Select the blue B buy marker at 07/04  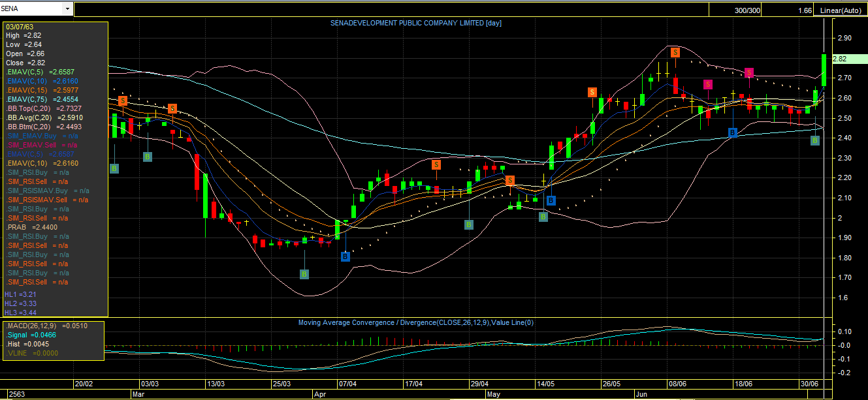346,256
